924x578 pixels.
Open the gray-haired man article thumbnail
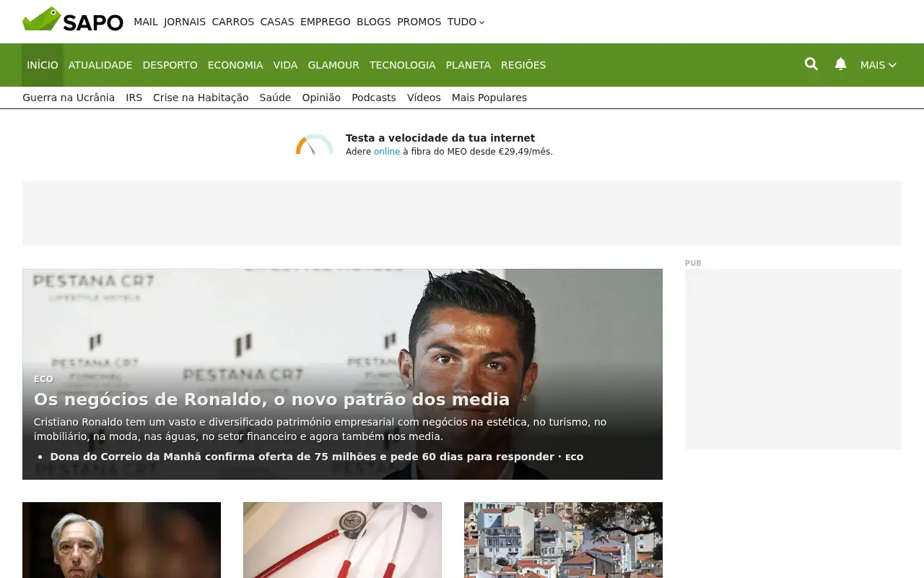[121, 540]
